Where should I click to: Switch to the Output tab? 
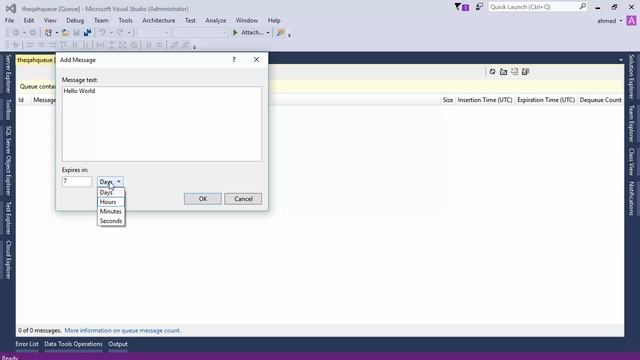(x=118, y=344)
